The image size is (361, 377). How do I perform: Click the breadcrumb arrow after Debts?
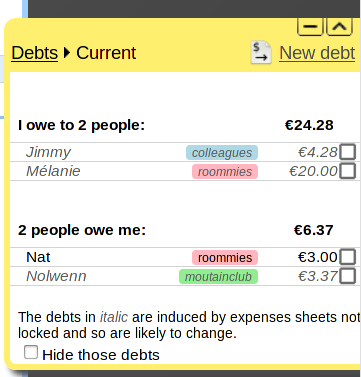coord(67,53)
